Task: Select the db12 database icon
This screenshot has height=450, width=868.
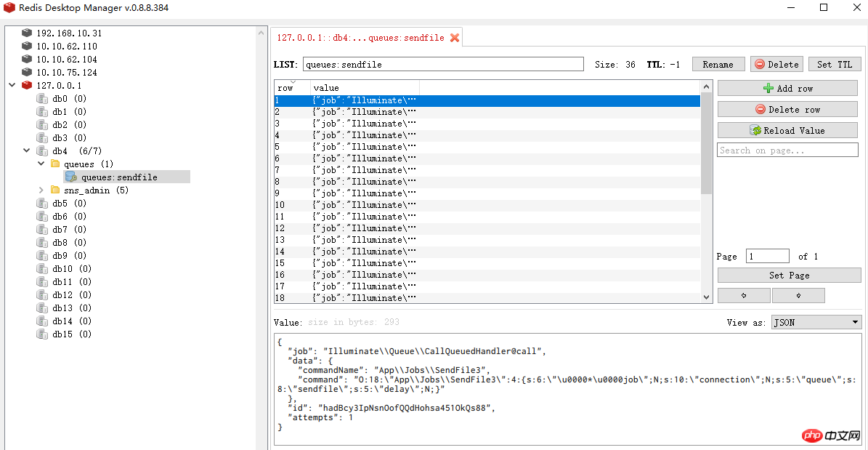Action: click(42, 295)
